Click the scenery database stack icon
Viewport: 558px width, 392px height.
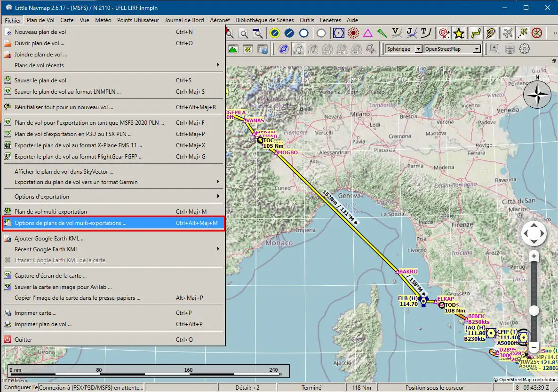[x=510, y=49]
